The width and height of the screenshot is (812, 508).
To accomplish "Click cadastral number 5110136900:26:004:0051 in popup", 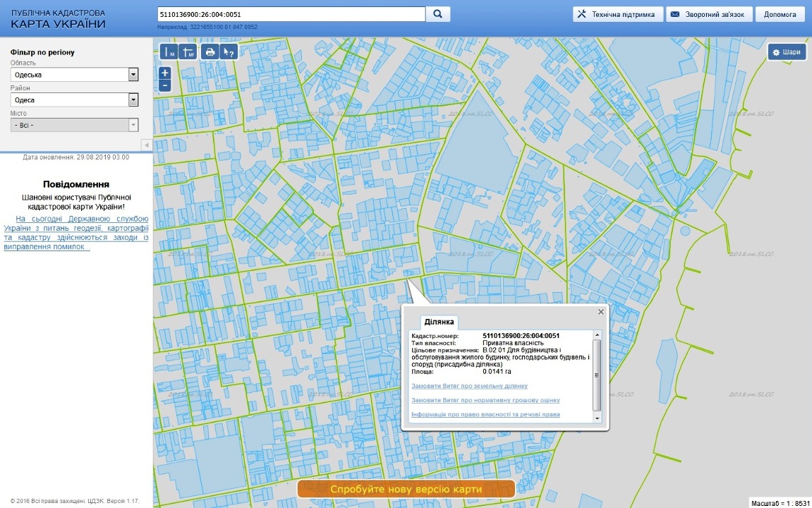I will click(521, 336).
